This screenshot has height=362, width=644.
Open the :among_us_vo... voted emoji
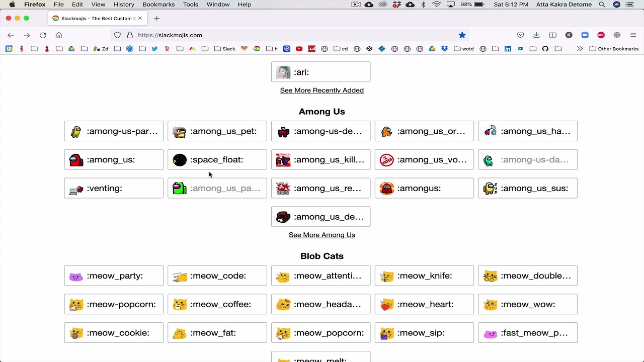click(424, 160)
